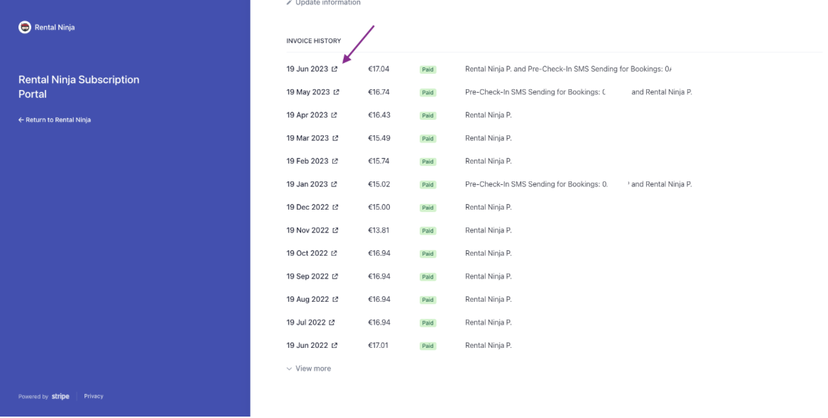828x418 pixels.
Task: Click the €15.02 invoice amount
Action: point(379,184)
